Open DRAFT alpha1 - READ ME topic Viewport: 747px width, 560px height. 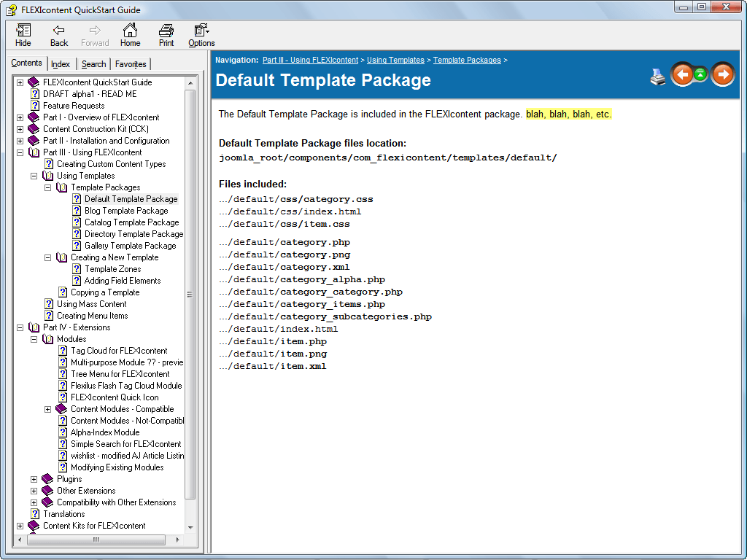tap(90, 94)
